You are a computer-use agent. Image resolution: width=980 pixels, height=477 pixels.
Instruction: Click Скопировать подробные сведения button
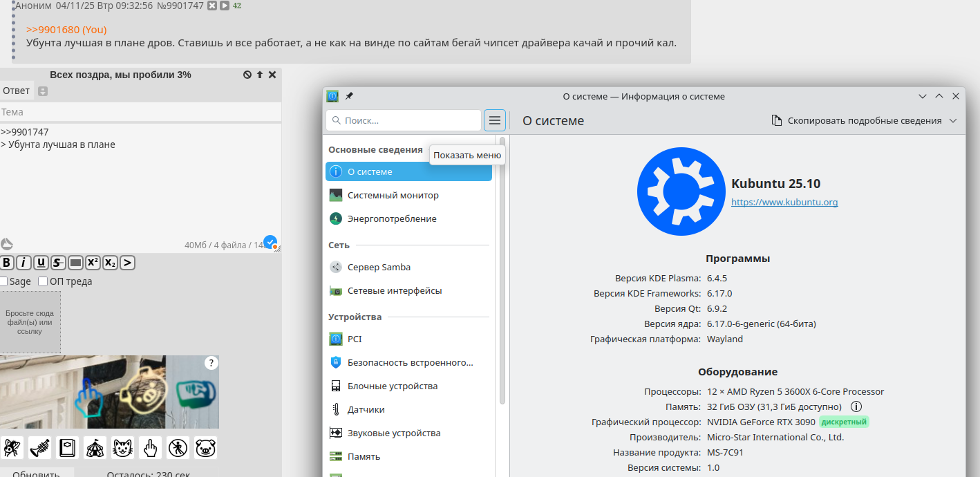point(857,120)
